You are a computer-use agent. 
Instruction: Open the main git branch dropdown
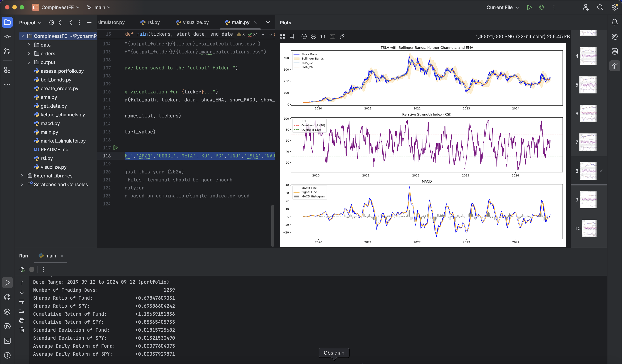pyautogui.click(x=99, y=7)
